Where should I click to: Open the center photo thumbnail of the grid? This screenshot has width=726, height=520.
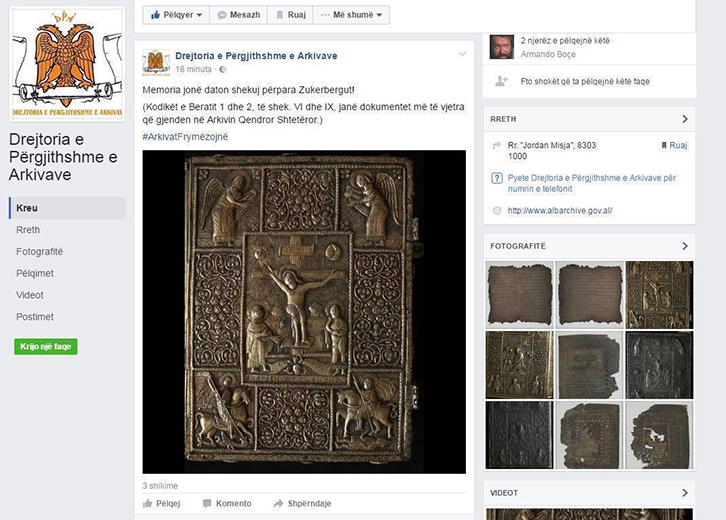click(x=589, y=365)
